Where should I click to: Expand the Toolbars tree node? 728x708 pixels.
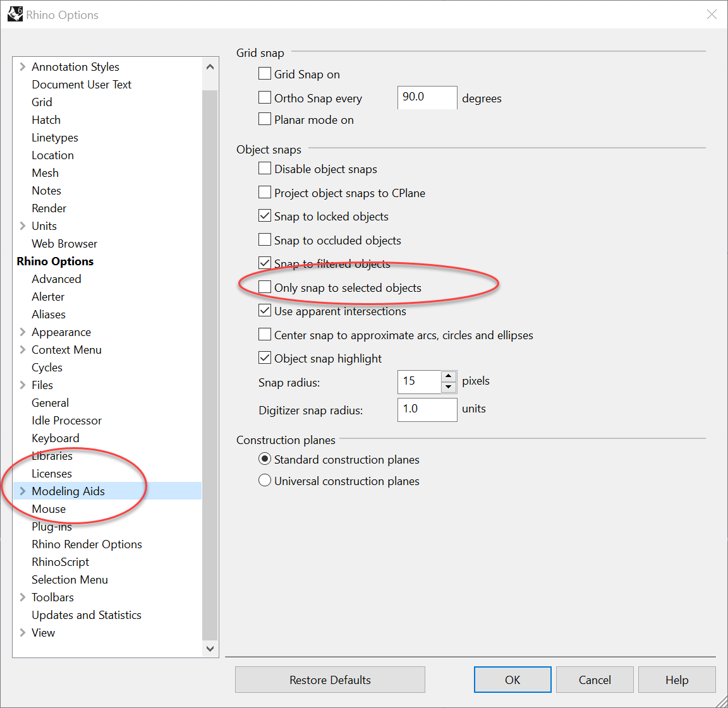click(22, 597)
